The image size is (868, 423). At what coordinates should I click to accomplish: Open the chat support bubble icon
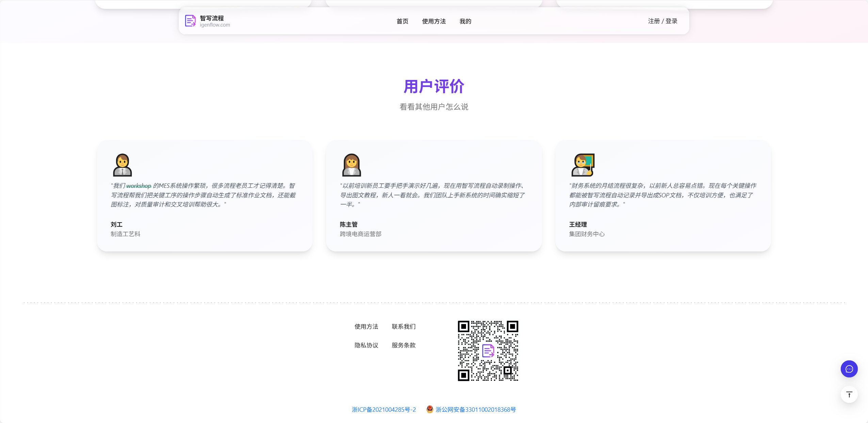(849, 369)
